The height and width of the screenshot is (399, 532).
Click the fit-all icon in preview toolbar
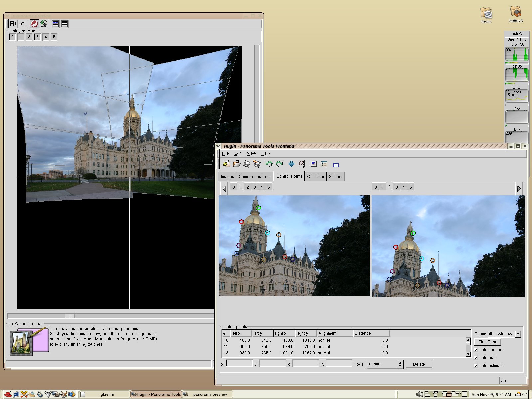[23, 24]
